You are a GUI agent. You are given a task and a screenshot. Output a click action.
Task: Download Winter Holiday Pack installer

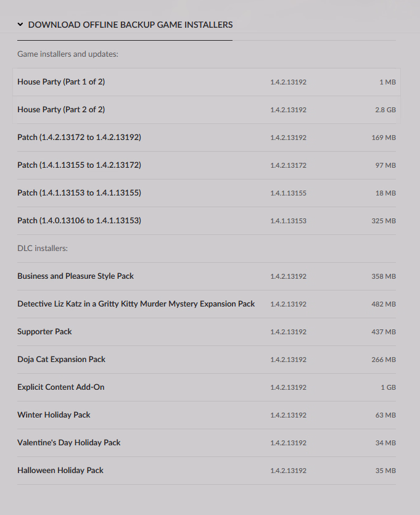(54, 415)
